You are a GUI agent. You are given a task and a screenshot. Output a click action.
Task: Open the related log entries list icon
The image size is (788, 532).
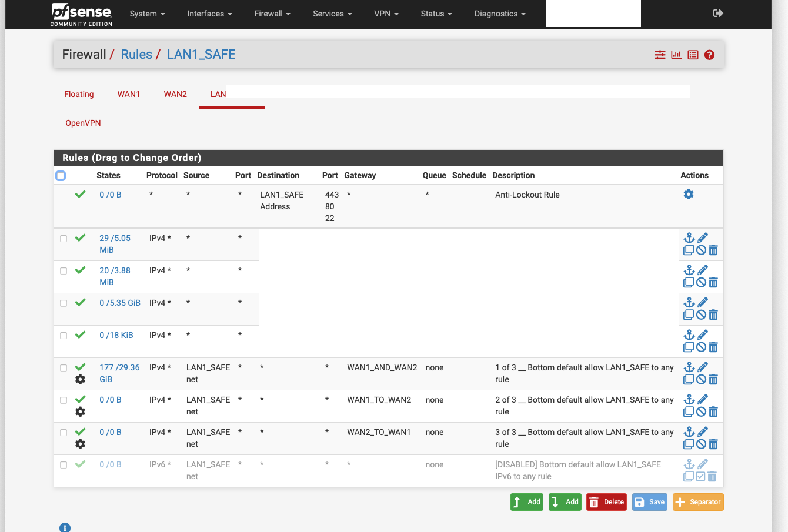click(693, 55)
